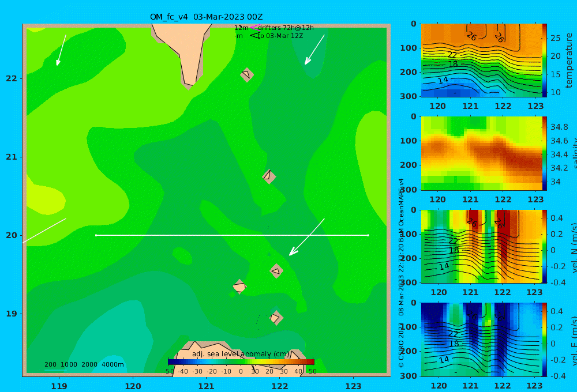The width and height of the screenshot is (577, 392).
Task: Click the '22' contour label in the temperature panel
Action: (452, 55)
